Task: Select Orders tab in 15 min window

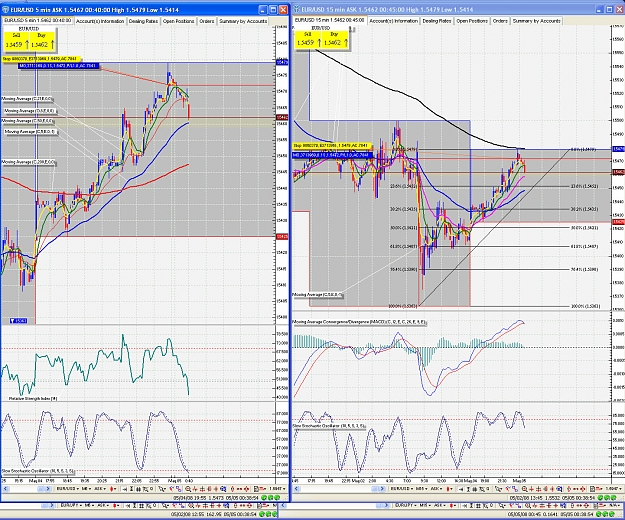Action: (x=500, y=21)
